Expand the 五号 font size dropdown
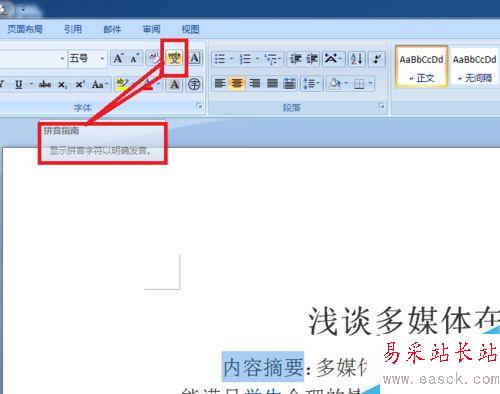Image resolution: width=500 pixels, height=394 pixels. pos(102,59)
